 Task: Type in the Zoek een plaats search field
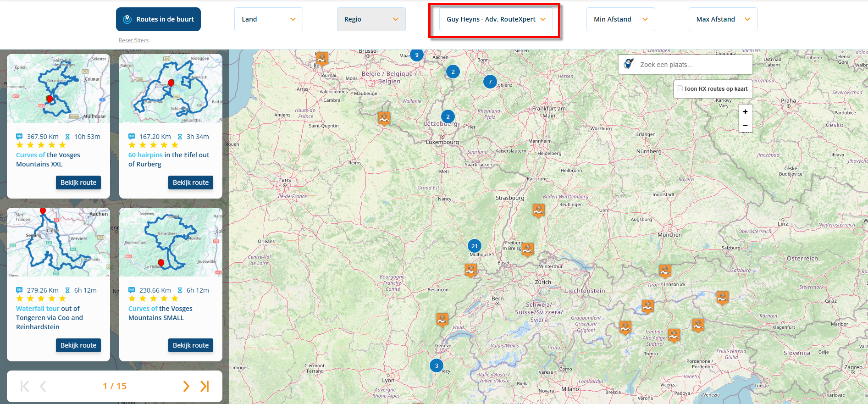click(x=686, y=65)
